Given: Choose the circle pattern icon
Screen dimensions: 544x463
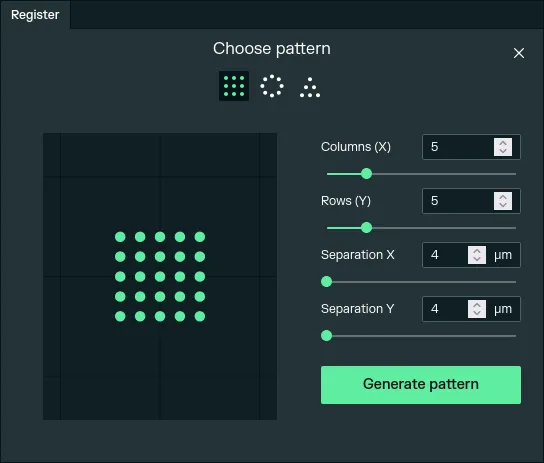Looking at the screenshot, I should coord(272,86).
